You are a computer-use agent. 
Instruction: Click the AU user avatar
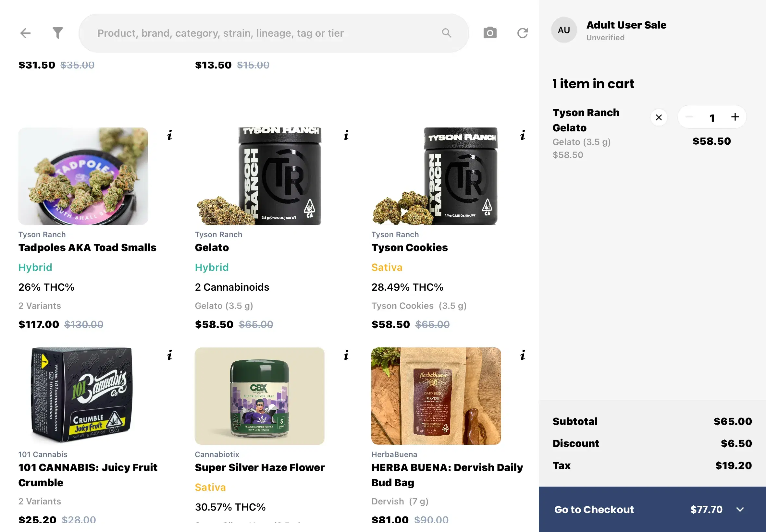564,30
